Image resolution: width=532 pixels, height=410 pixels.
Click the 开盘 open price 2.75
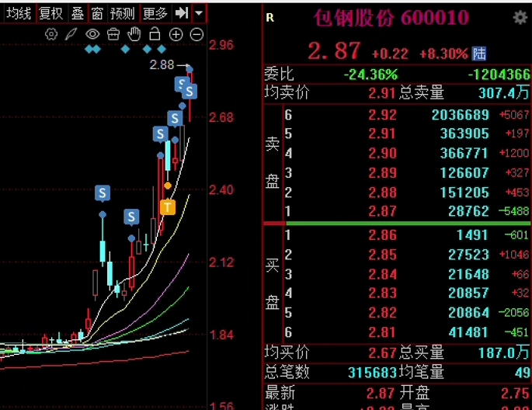(x=515, y=394)
